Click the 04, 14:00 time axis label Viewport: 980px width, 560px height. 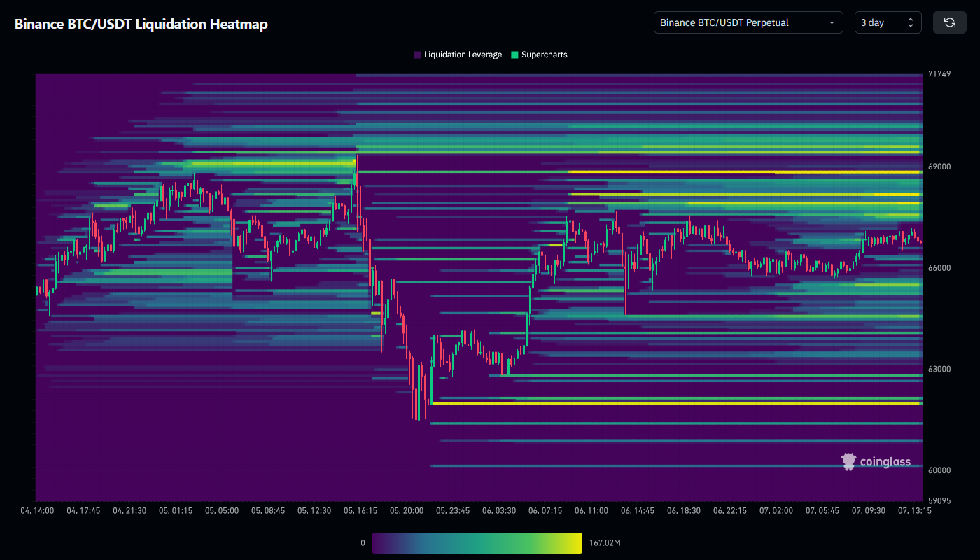coord(37,511)
